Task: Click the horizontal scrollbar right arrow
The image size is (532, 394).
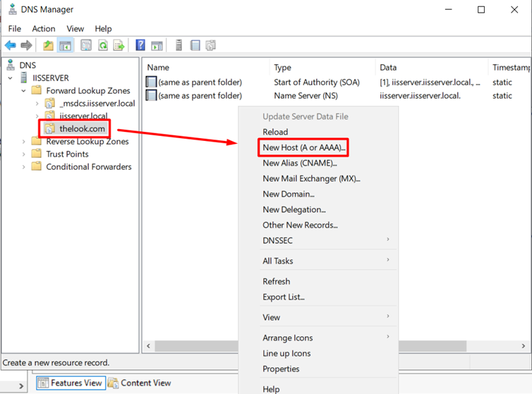Action: point(523,346)
